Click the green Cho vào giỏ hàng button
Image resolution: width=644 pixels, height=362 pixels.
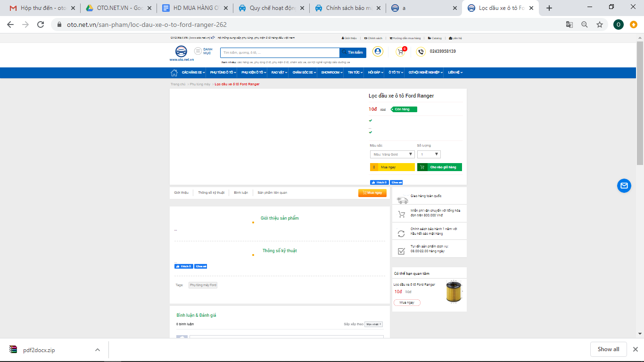pos(439,167)
